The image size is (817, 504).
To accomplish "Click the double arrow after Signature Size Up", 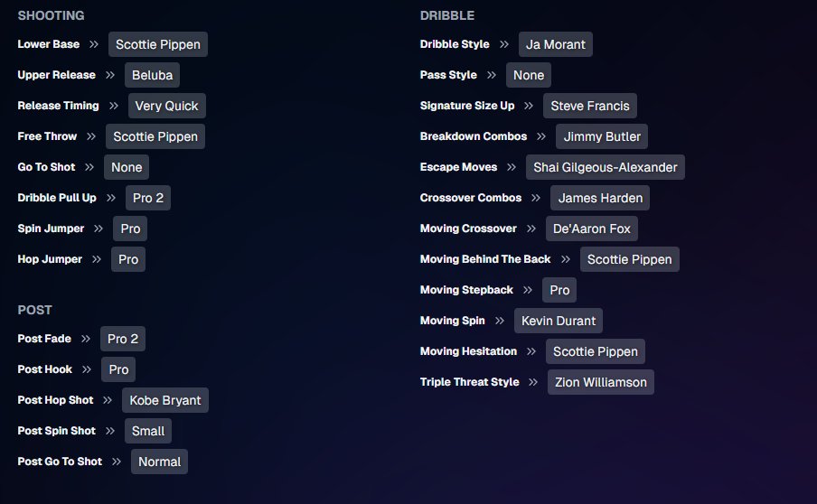I will 529,106.
